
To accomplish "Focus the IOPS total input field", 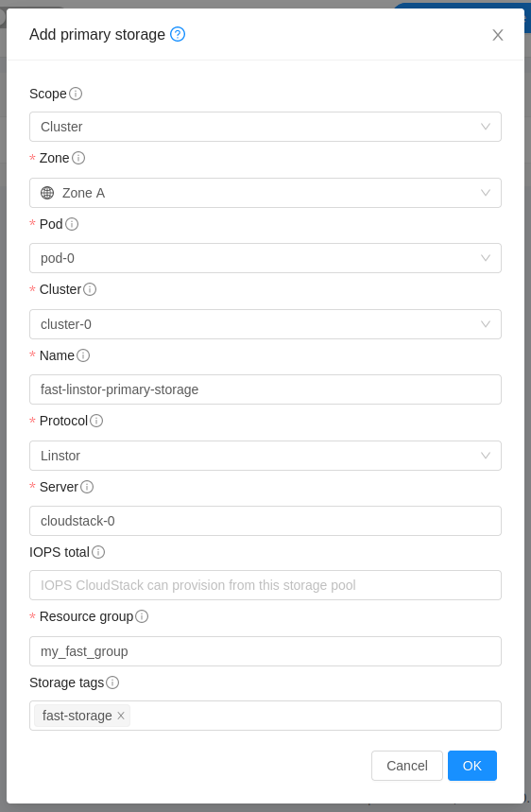I will 265,585.
